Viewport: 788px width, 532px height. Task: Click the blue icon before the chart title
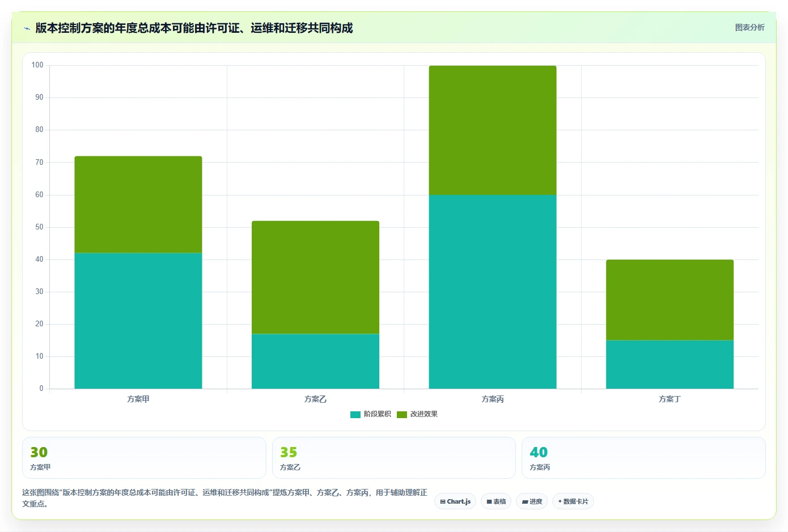click(x=27, y=28)
